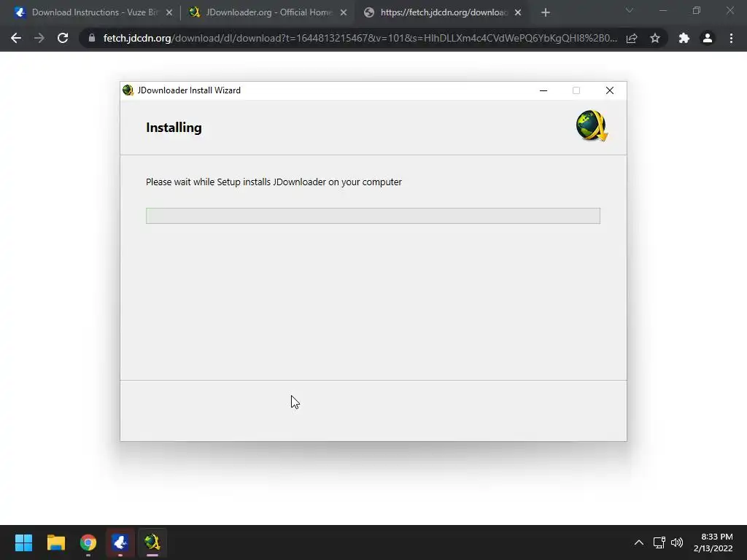
Task: Open the Chrome extensions puzzle icon
Action: click(x=684, y=38)
